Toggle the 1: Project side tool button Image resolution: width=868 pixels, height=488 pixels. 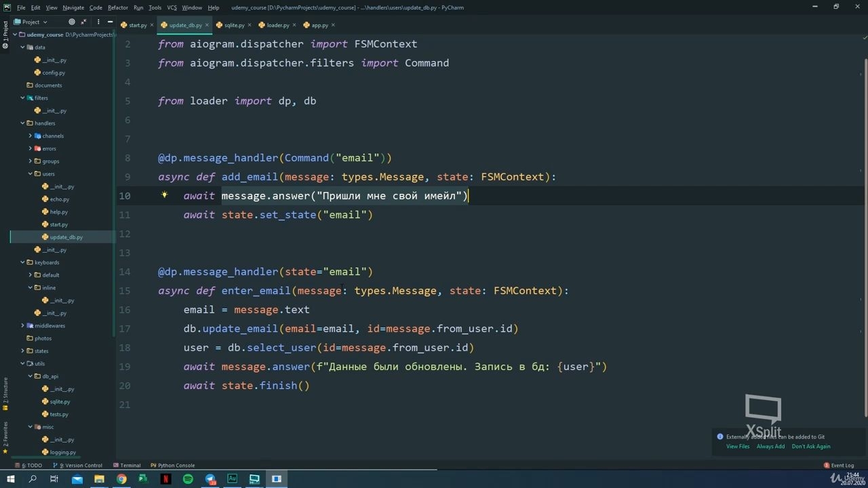pos(5,31)
